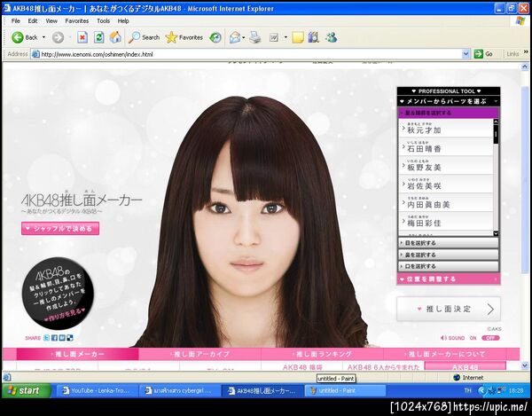Click the Go button
Viewport: 532px width, 416px height.
[483, 53]
